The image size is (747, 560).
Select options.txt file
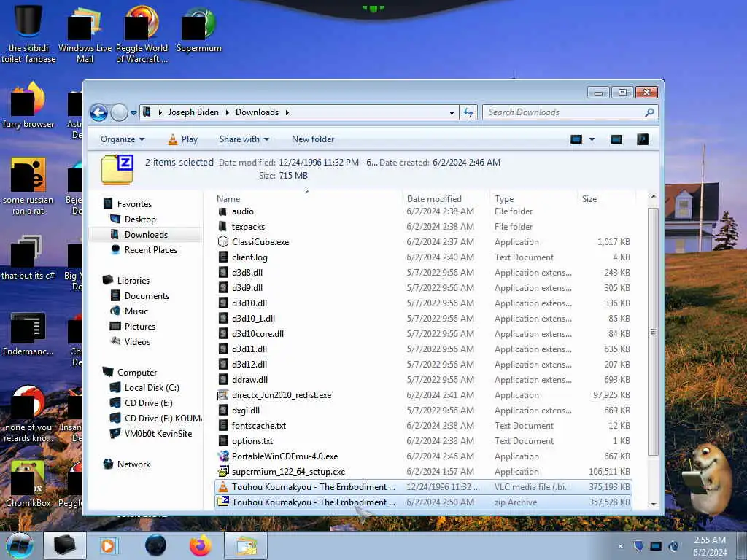tap(252, 441)
